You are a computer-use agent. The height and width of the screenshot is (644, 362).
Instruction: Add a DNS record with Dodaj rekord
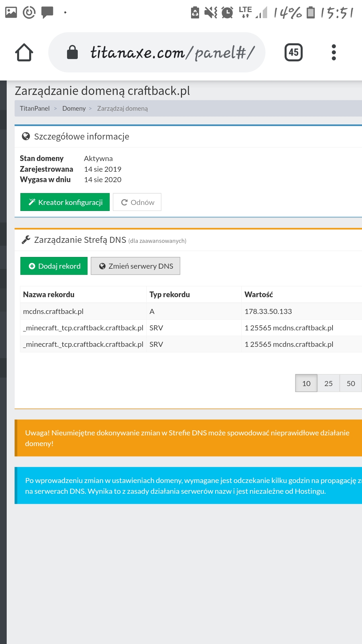pos(54,266)
